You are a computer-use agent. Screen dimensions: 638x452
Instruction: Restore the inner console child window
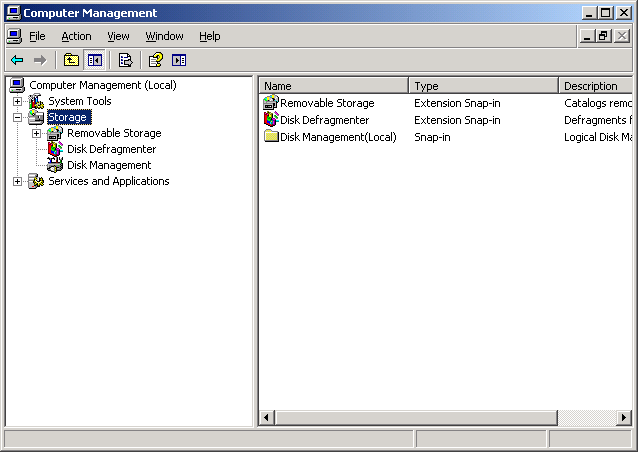point(603,36)
